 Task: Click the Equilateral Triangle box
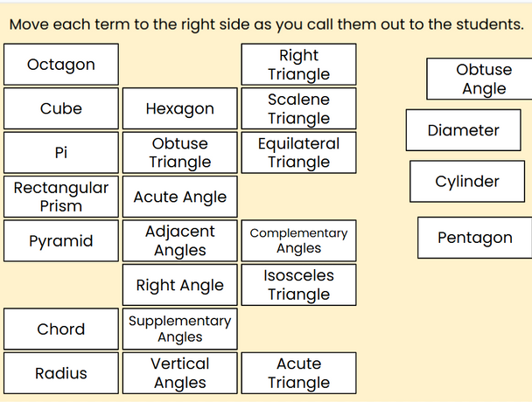[x=299, y=153]
